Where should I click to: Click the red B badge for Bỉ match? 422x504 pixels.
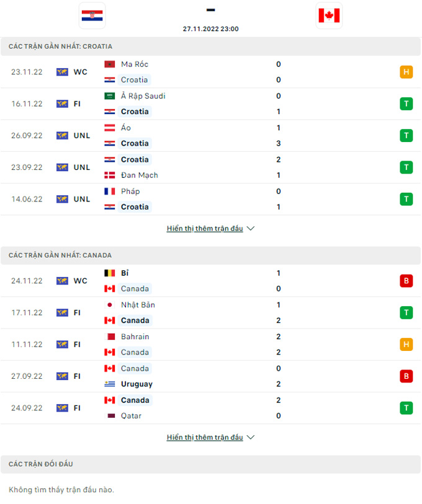click(406, 281)
